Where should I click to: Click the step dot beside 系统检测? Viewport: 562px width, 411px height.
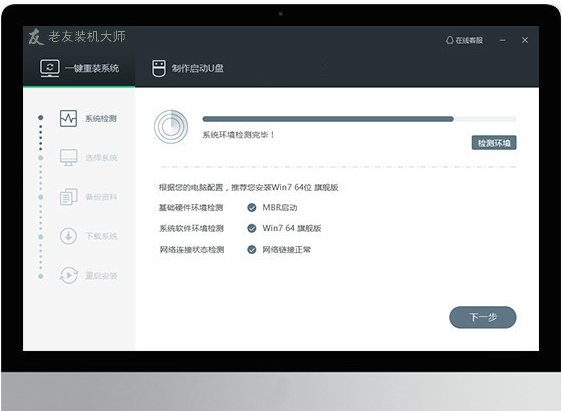tap(41, 118)
